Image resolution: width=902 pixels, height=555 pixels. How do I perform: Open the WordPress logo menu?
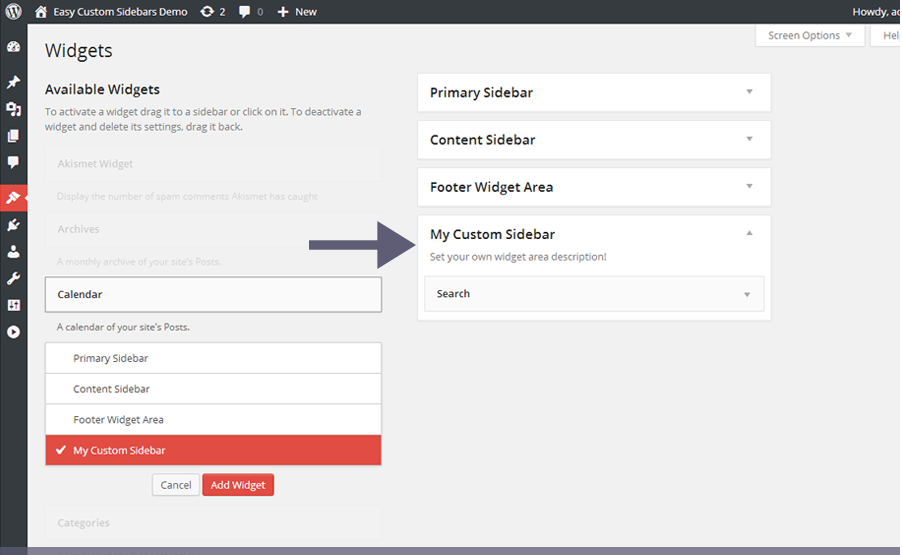[13, 12]
